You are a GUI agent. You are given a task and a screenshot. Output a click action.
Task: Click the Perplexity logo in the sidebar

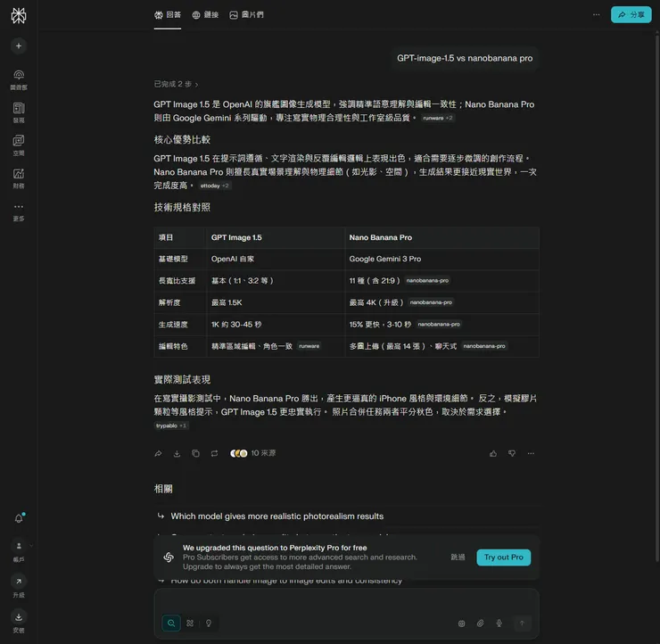point(19,15)
